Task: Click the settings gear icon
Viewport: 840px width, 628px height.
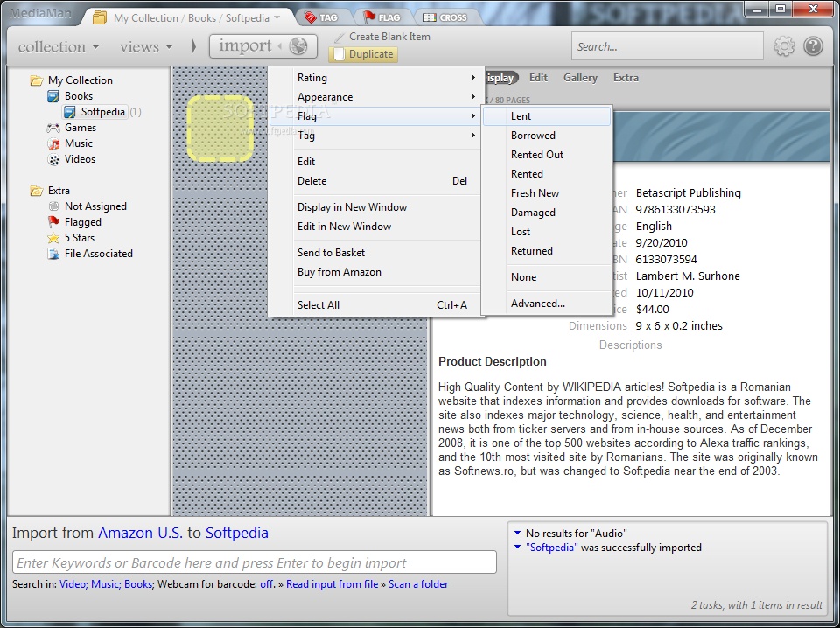Action: [784, 46]
